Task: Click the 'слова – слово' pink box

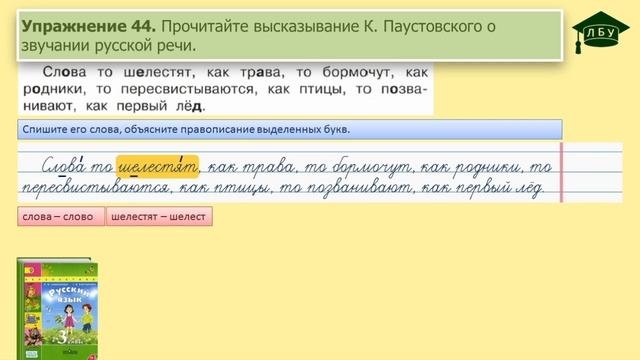Action: click(x=61, y=216)
